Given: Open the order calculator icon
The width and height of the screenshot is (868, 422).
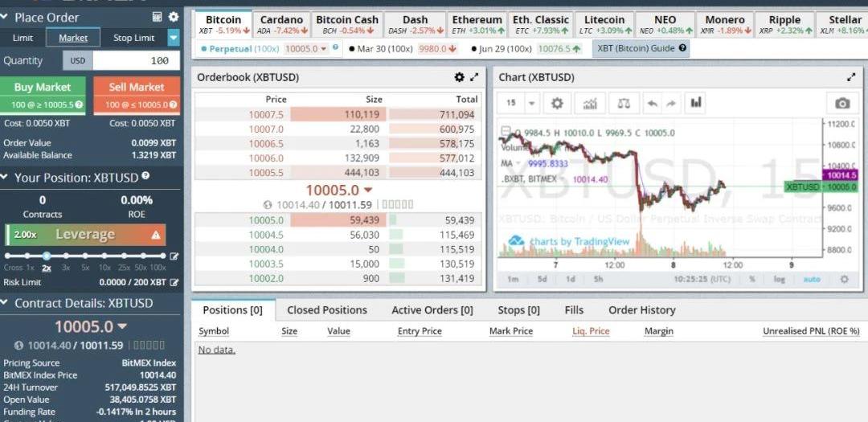Looking at the screenshot, I should click(x=158, y=17).
